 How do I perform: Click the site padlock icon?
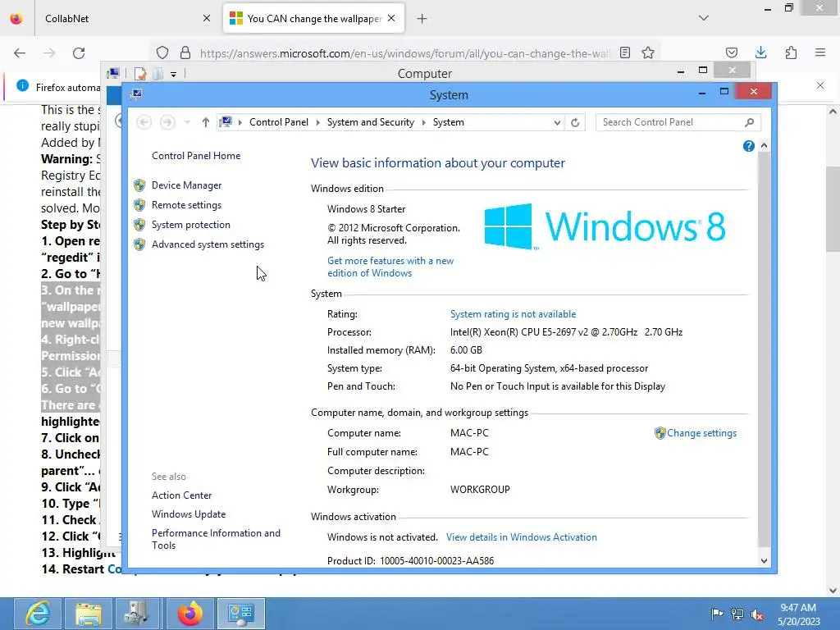pos(185,53)
